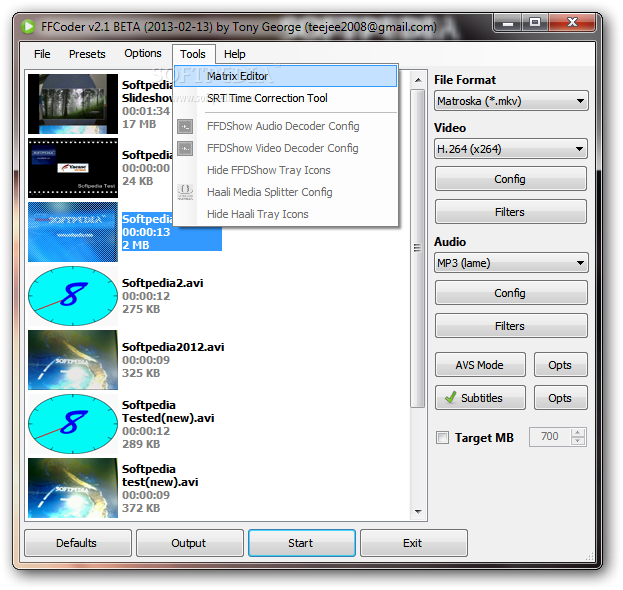Click the file list vertical scrollbar thumb
Image resolution: width=623 pixels, height=590 pixels.
pos(418,248)
